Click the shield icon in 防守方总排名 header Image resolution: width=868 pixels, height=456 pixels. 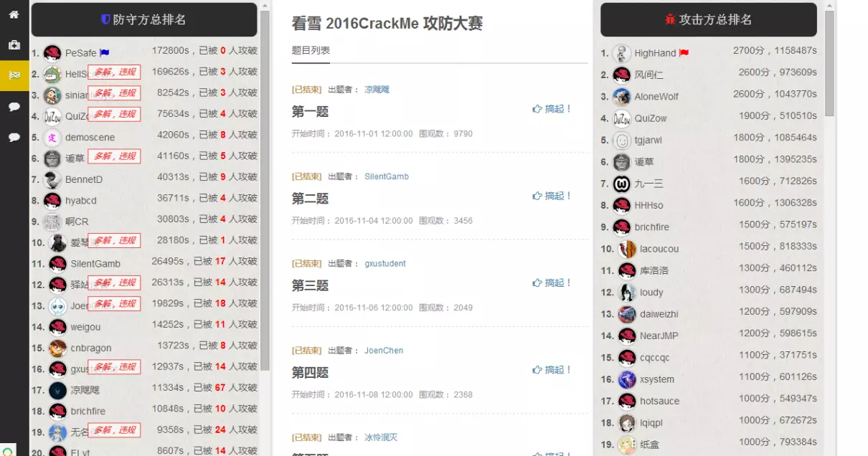point(105,19)
